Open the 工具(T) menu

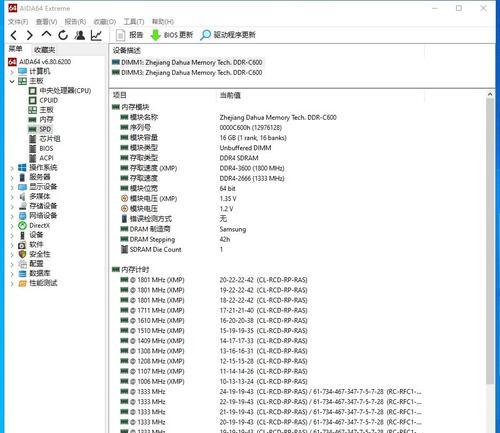point(134,22)
